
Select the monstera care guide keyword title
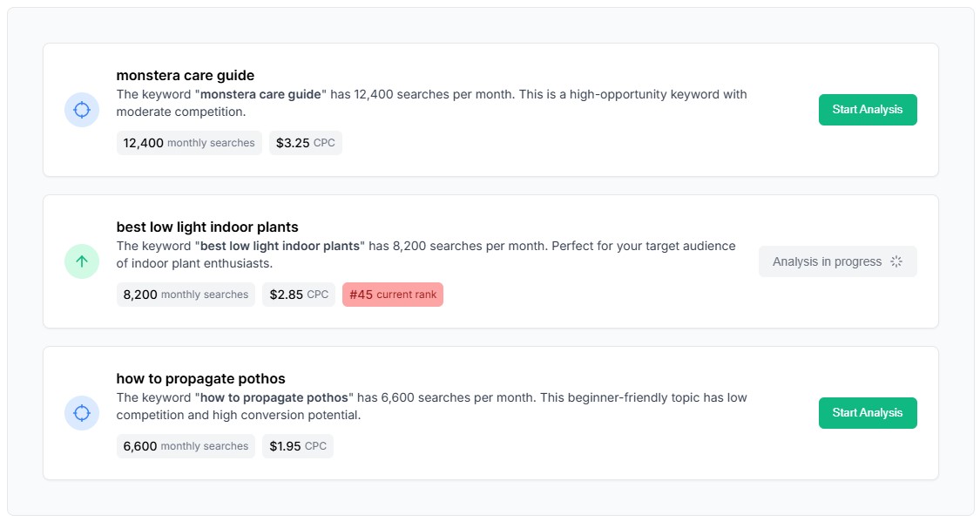[x=186, y=75]
